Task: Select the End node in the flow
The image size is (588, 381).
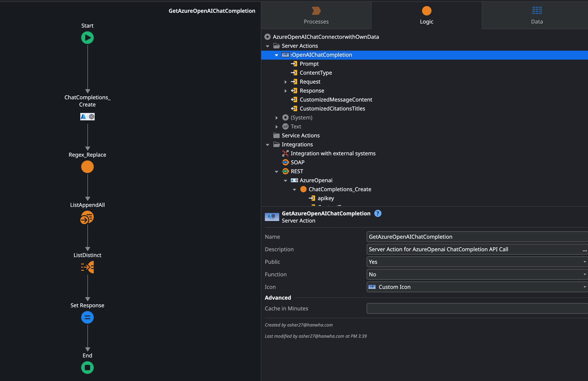Action: [x=87, y=368]
